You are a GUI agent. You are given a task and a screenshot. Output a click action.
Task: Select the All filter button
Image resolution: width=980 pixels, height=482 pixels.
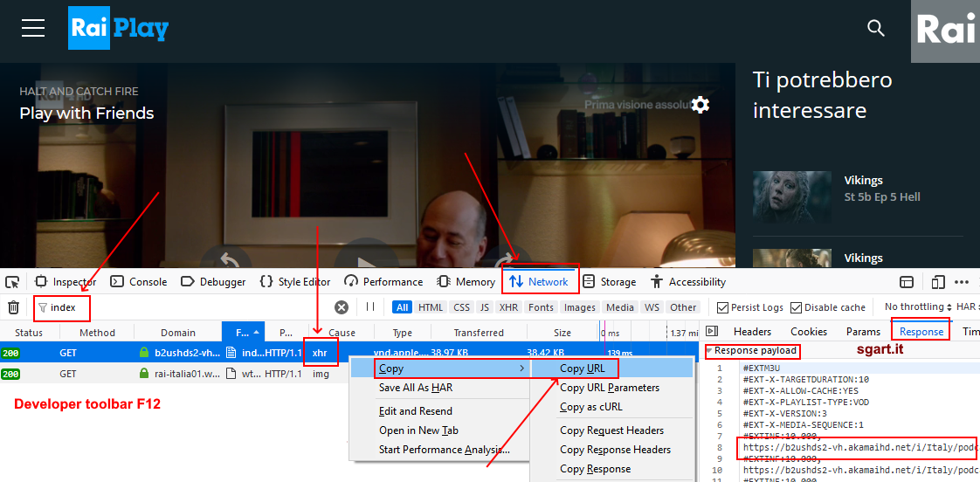[402, 307]
